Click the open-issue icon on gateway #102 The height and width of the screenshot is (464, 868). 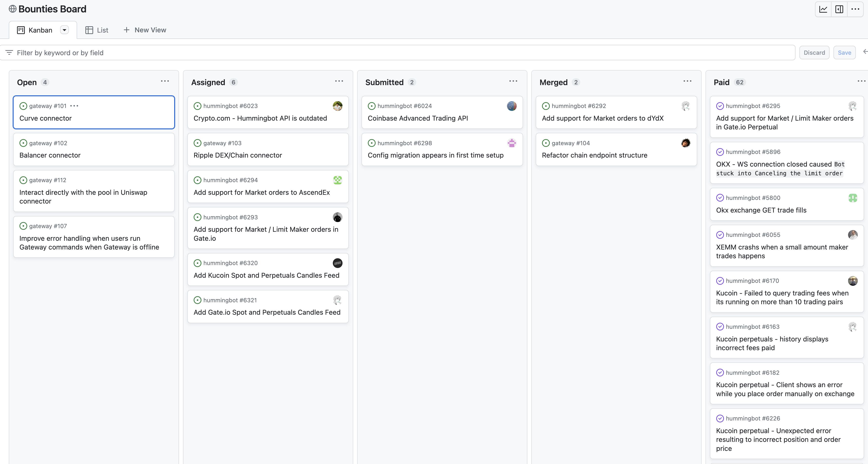(x=23, y=143)
